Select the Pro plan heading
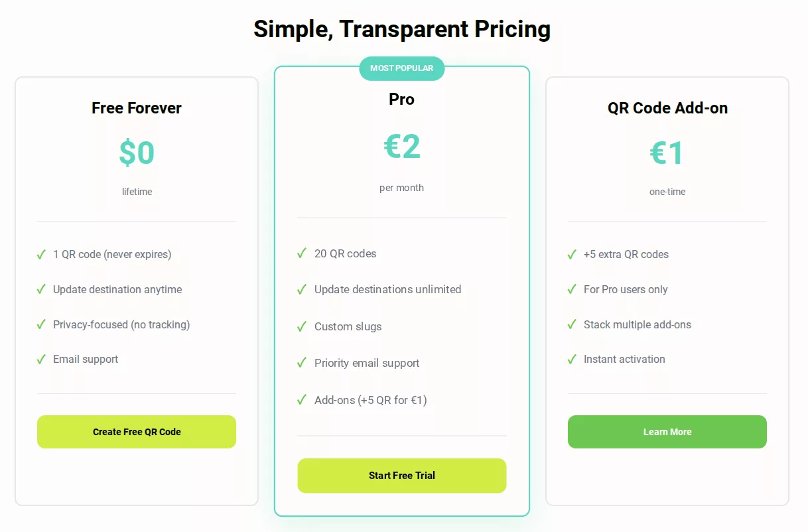The image size is (808, 532). [x=401, y=100]
